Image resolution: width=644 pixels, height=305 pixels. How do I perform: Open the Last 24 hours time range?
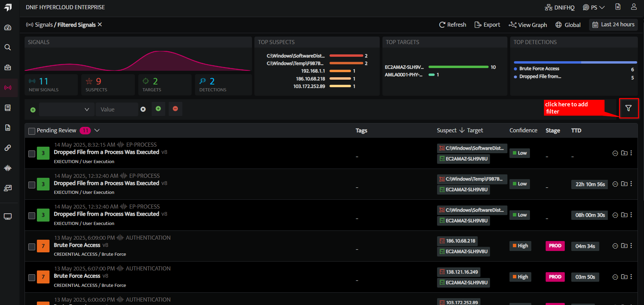pos(613,25)
